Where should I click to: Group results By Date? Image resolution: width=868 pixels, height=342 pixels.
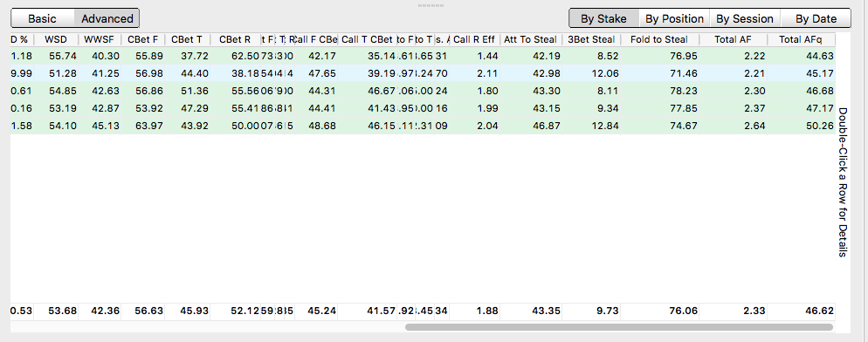pos(816,18)
